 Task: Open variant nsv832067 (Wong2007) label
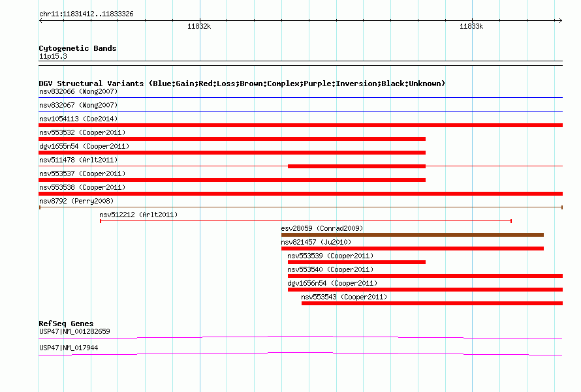(x=78, y=105)
